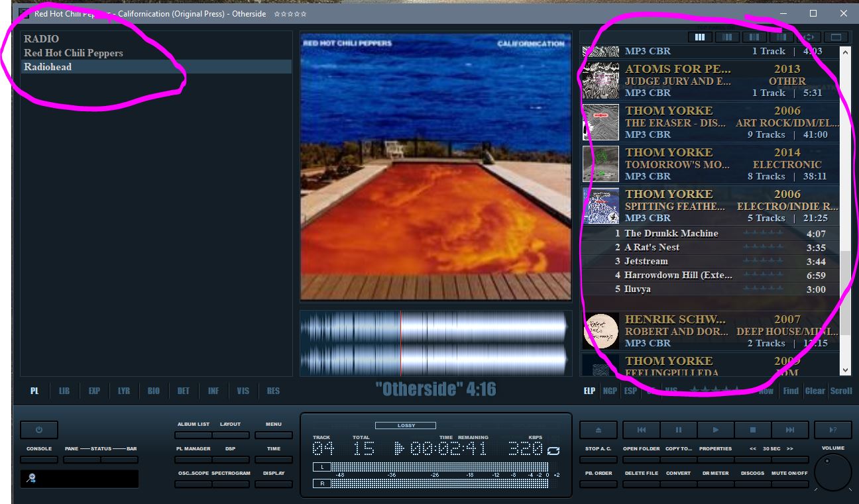Expand The Eraser album group

tap(709, 122)
